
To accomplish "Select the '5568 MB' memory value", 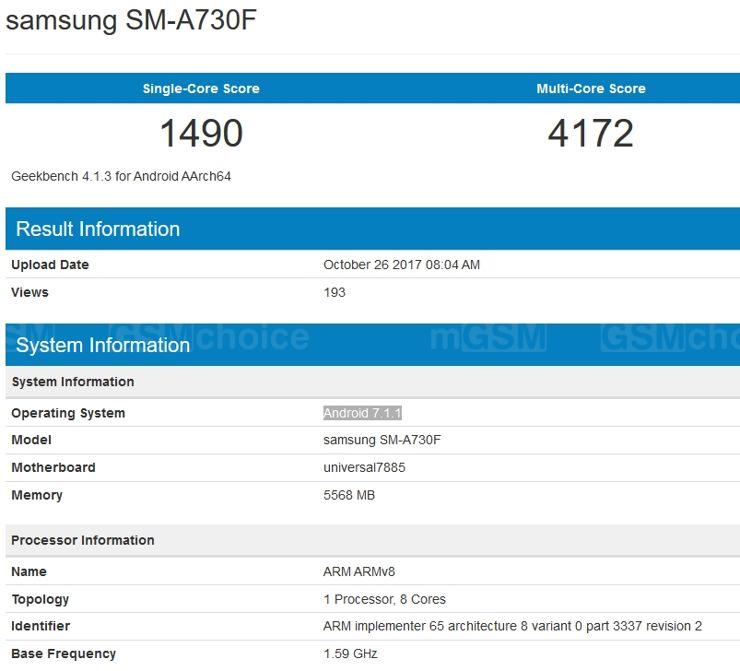I will pos(349,495).
